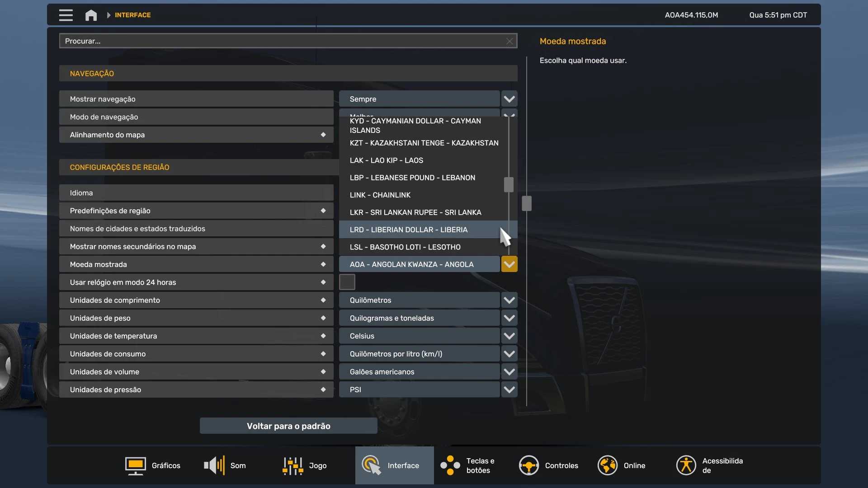Viewport: 868px width, 488px height.
Task: Select LRD - Liberian Dollar option
Action: 409,230
